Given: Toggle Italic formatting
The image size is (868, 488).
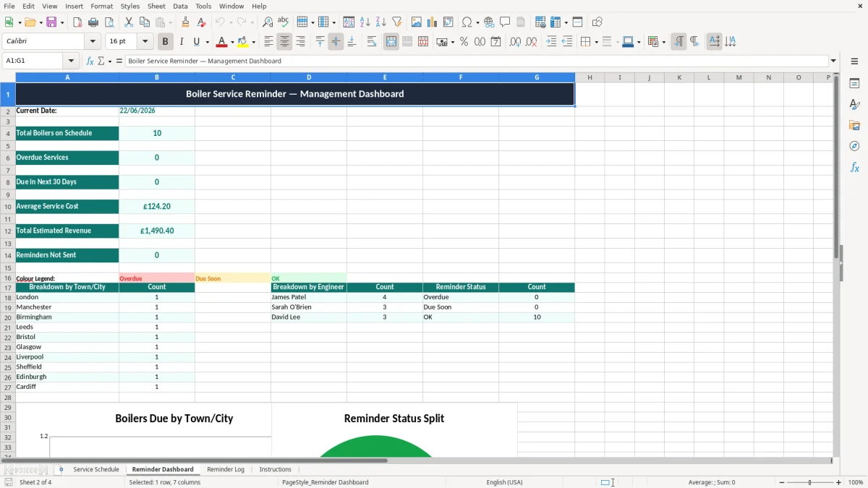Looking at the screenshot, I should coord(182,42).
